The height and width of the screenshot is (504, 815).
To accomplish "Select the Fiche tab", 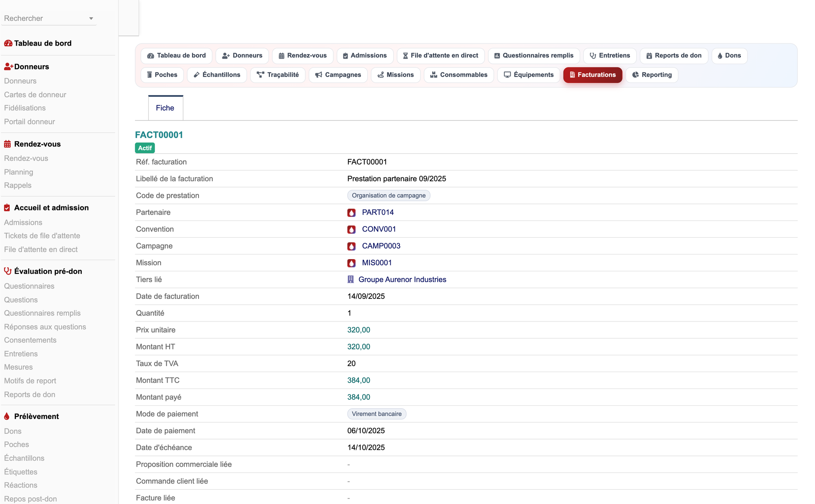I will point(165,108).
